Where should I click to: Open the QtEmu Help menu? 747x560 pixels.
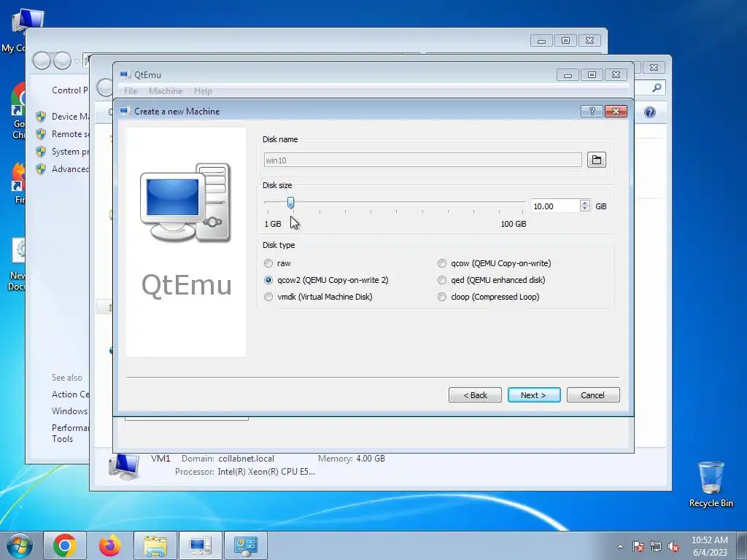[203, 91]
